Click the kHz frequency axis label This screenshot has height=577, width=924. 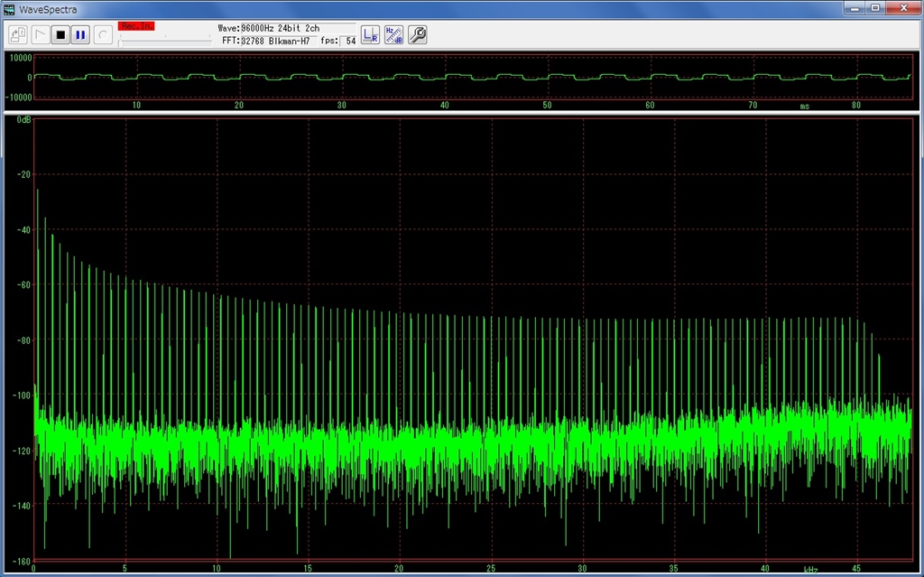810,570
